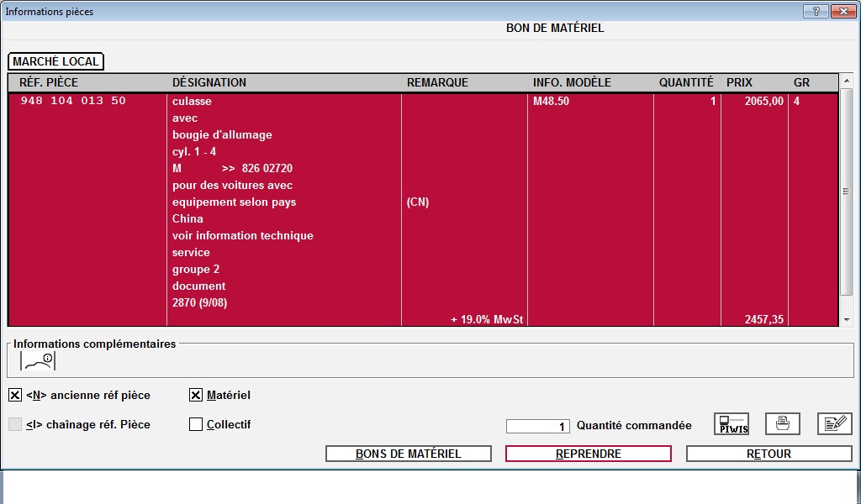Screen dimensions: 861x504
Task: Click the price value 2065,00
Action: (763, 101)
